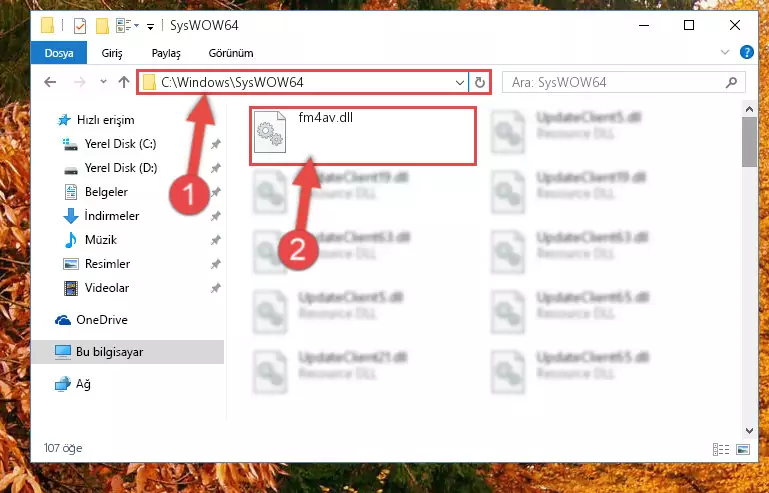Click the pin icon beside Yerel Disk (D:)
769x493 pixels.
point(215,168)
